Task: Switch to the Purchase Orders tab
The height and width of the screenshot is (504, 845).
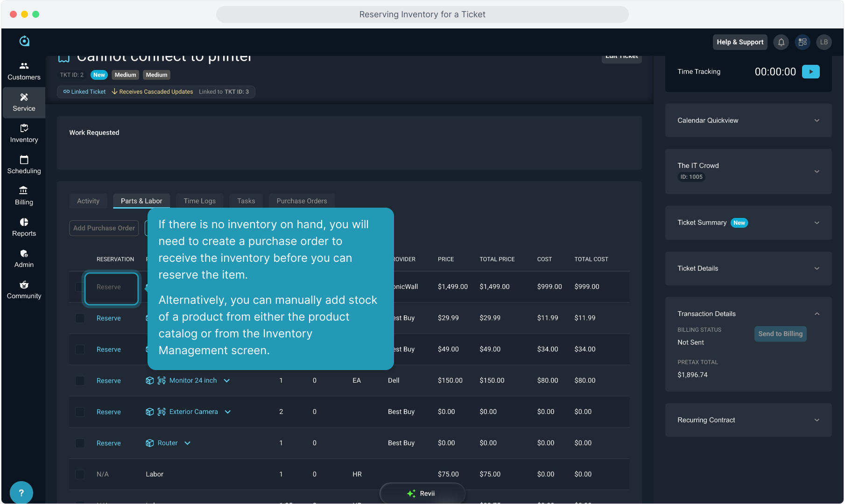Action: (x=302, y=201)
